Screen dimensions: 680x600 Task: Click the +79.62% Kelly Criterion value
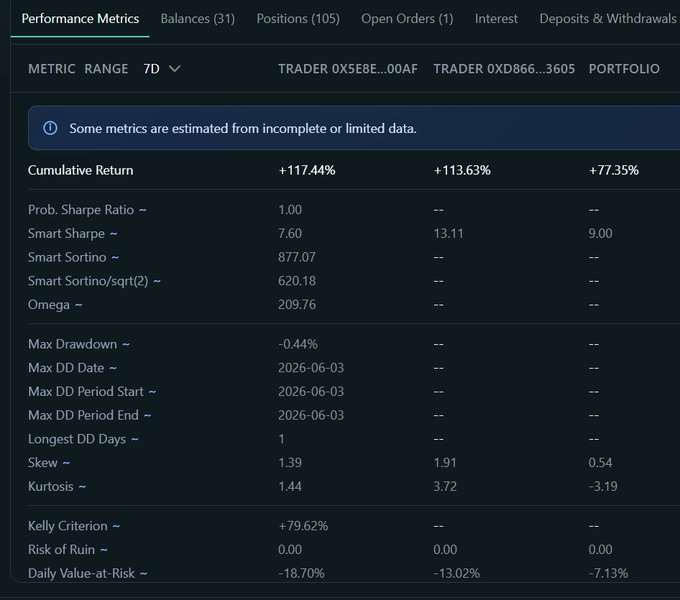[x=303, y=526]
